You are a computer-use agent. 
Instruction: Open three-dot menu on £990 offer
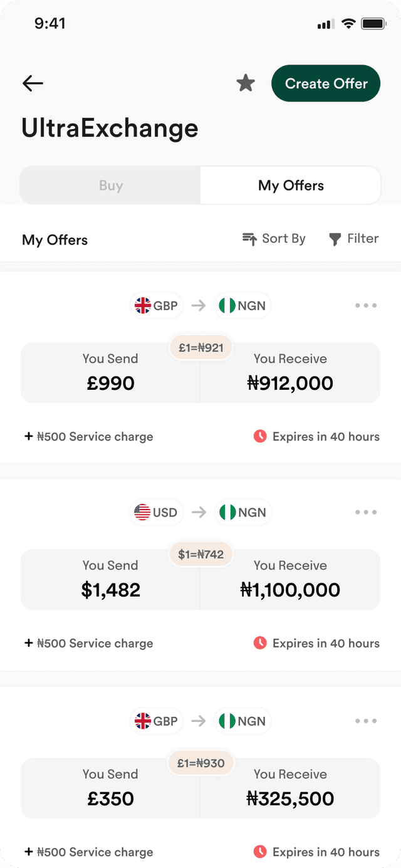pyautogui.click(x=366, y=306)
